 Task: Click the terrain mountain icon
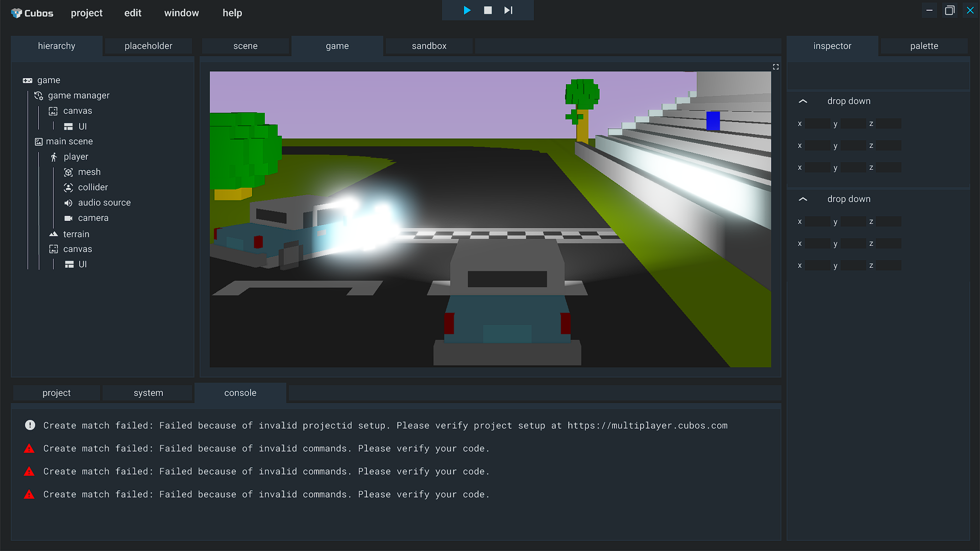(54, 234)
